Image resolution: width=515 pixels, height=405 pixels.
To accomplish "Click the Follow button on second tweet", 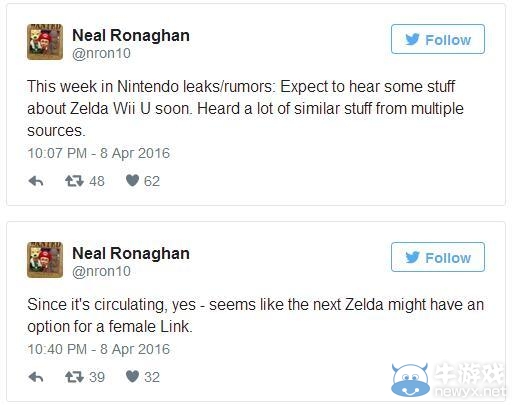I will coord(438,257).
